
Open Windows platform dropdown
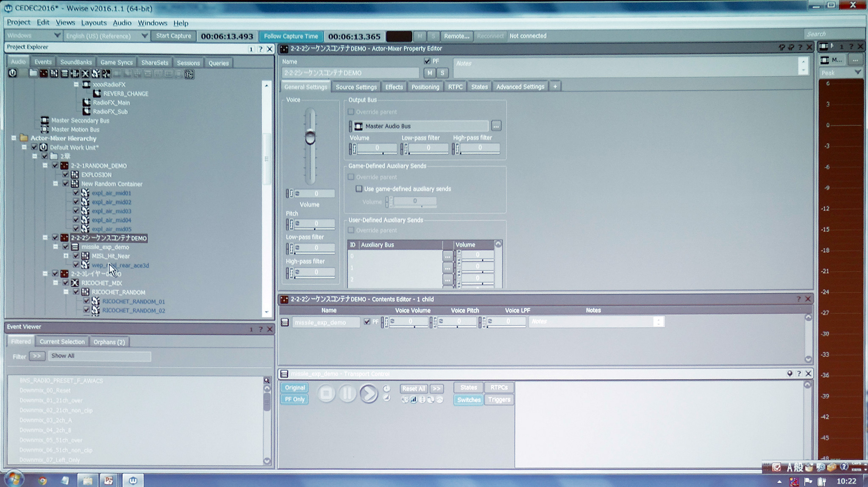33,36
